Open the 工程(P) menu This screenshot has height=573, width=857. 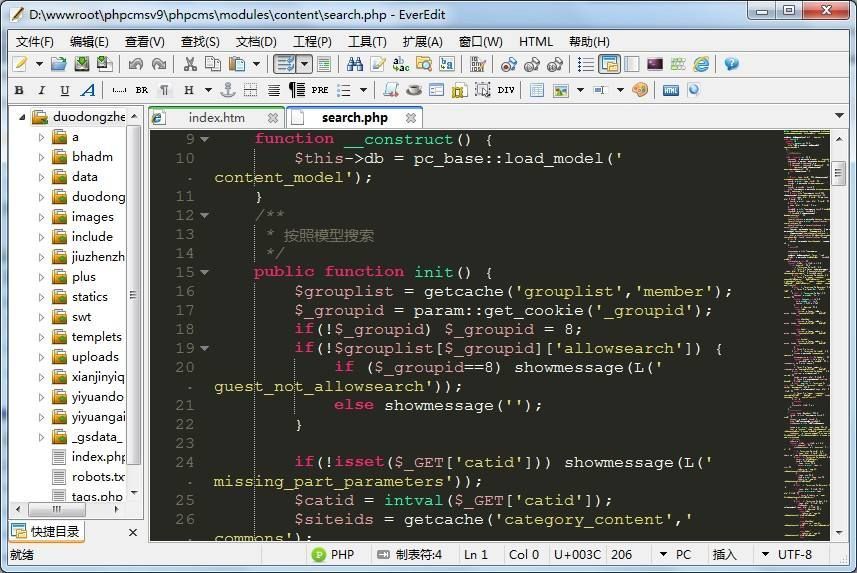312,42
